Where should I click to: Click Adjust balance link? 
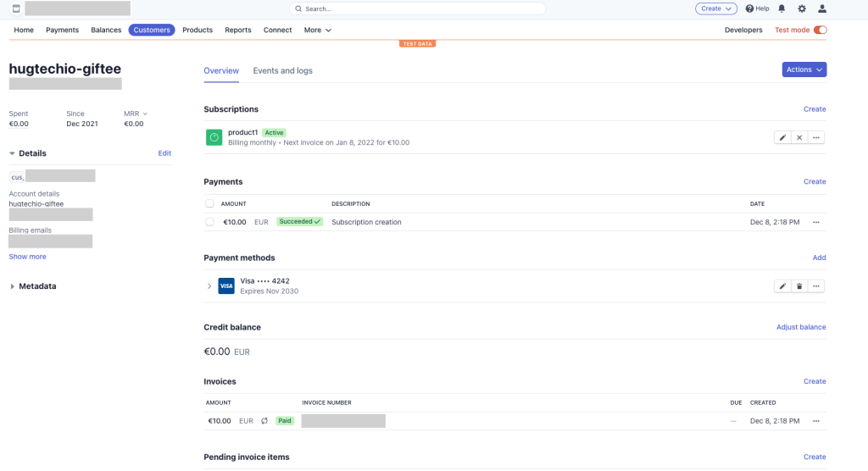pos(800,327)
